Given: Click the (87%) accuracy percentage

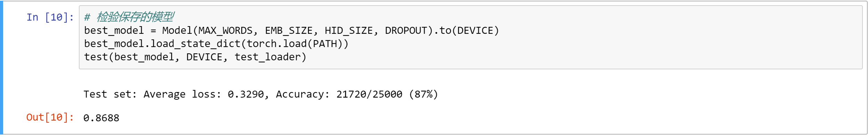Looking at the screenshot, I should click(x=423, y=94).
